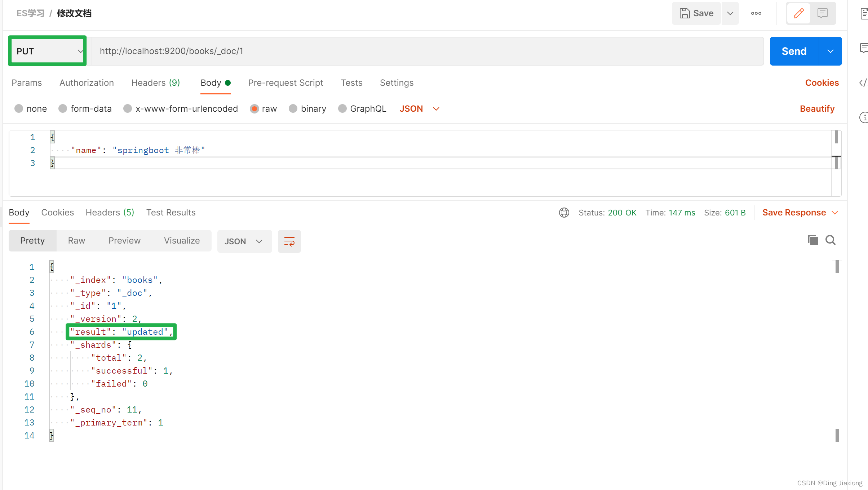Select the Pretty response view
Screen dimensions: 868x490
coord(32,241)
